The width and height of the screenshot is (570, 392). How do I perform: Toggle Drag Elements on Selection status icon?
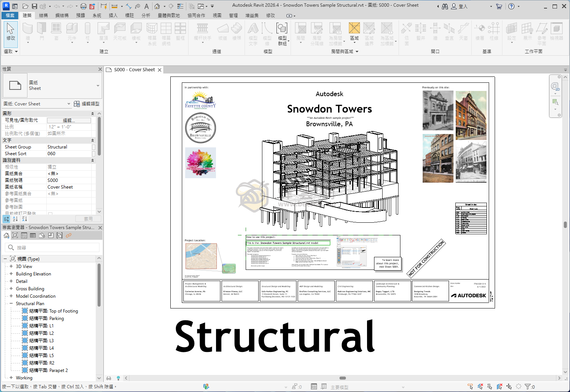click(x=509, y=387)
